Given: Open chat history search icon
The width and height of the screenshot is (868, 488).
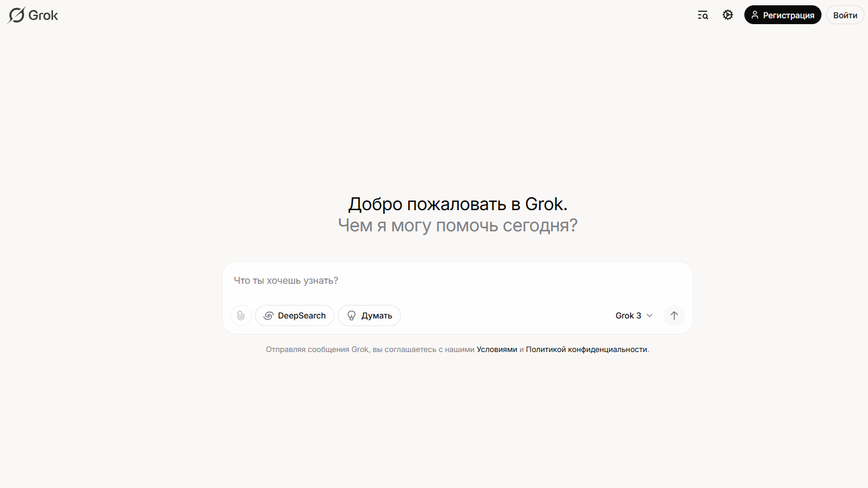Looking at the screenshot, I should tap(703, 15).
